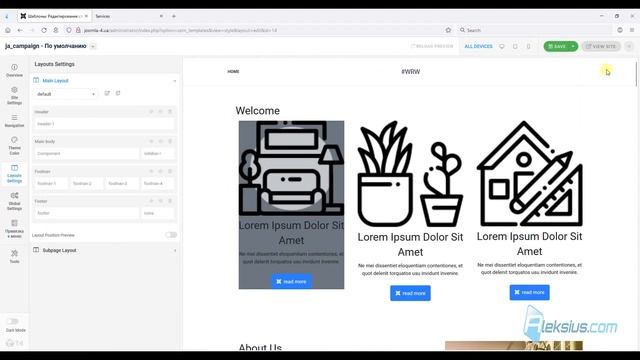
Task: Open the menu assignment sidebar item
Action: pos(14,229)
